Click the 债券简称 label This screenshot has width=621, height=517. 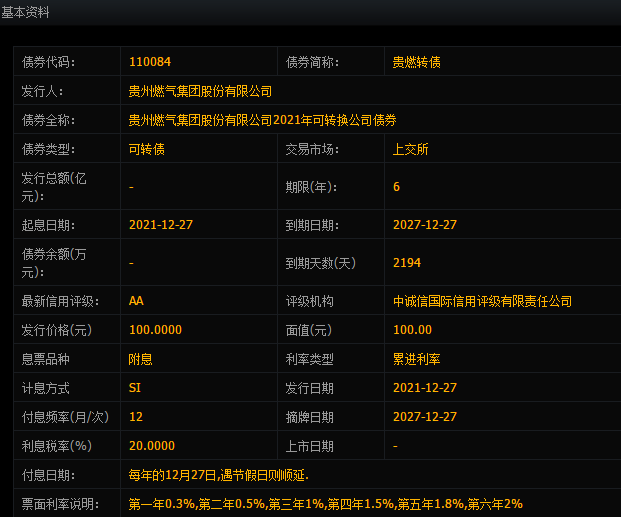(x=312, y=62)
